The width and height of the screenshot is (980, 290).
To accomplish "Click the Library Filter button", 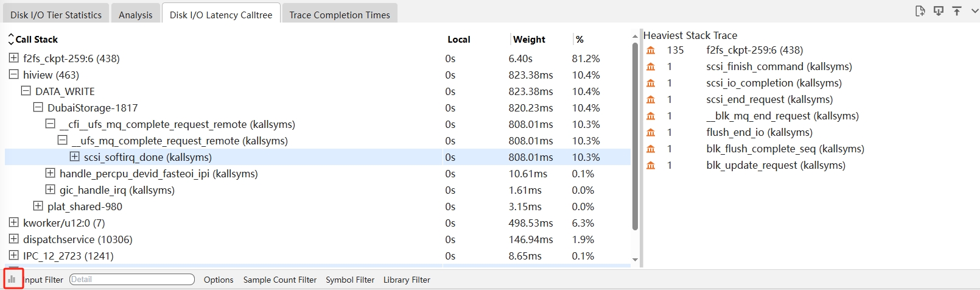I will [407, 280].
